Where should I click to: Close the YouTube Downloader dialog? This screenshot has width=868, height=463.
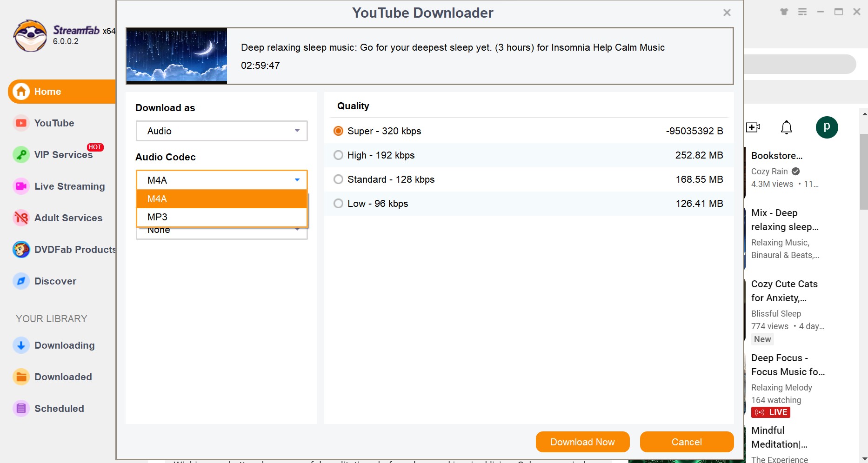click(x=727, y=13)
